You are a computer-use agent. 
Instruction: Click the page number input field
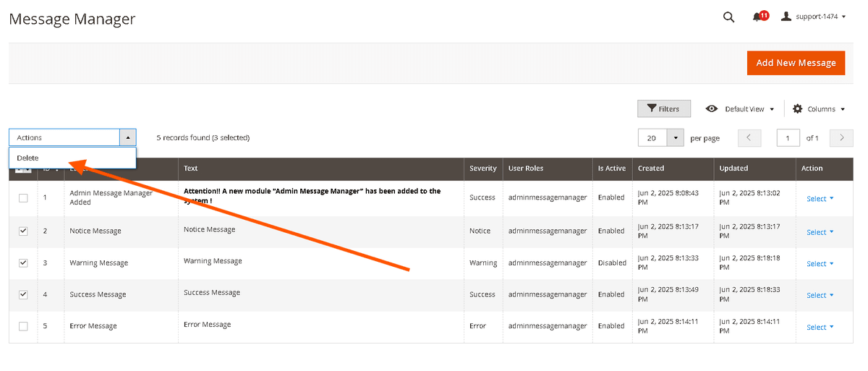(x=788, y=138)
